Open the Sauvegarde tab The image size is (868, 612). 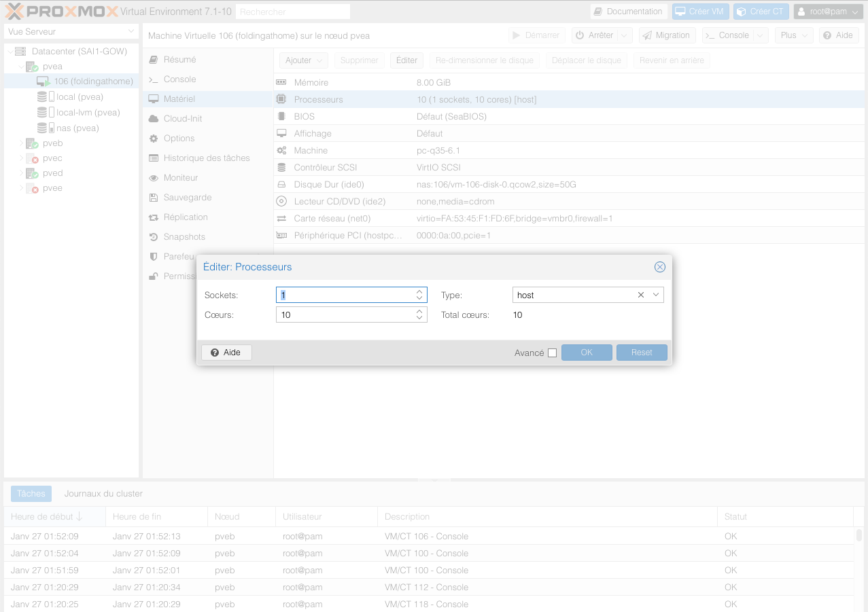(x=207, y=198)
